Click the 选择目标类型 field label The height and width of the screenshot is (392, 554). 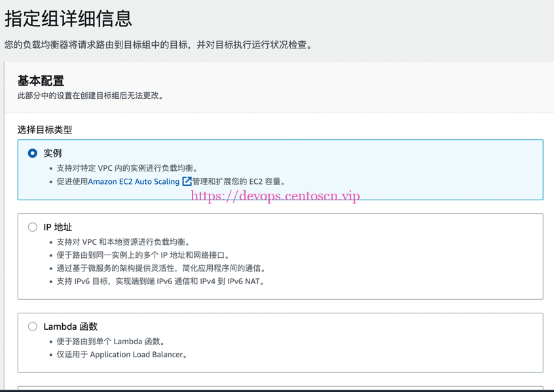click(x=45, y=130)
